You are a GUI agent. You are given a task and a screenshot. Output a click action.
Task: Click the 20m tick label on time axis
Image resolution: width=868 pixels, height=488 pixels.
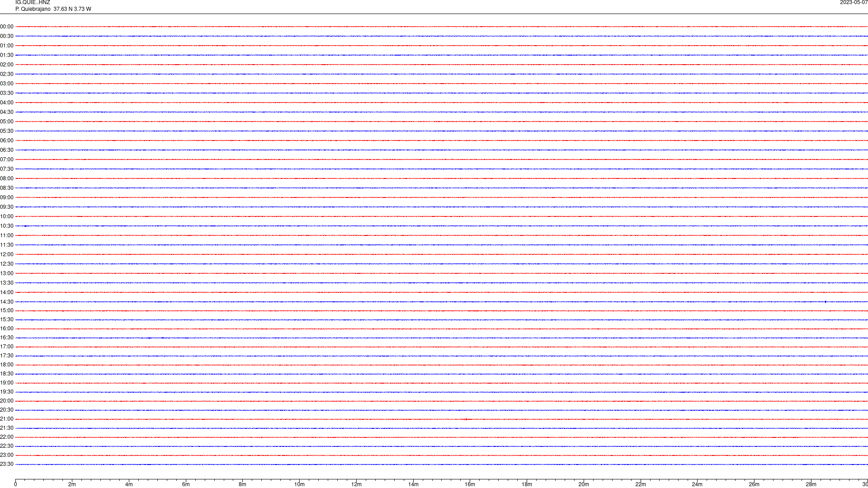coord(584,484)
